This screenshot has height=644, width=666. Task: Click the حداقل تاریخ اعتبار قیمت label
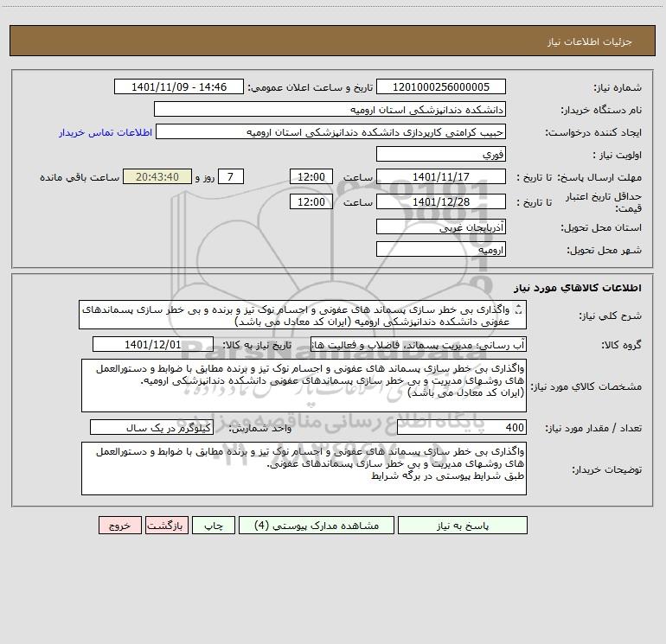[x=604, y=202]
